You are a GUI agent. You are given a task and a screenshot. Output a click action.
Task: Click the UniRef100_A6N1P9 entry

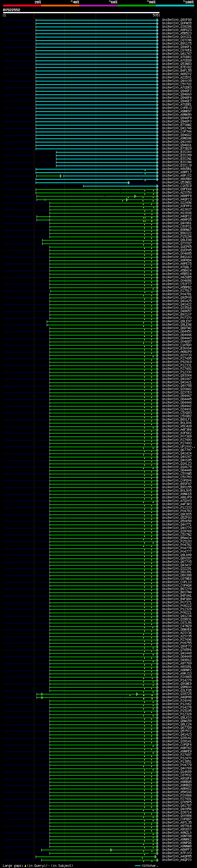coord(176,351)
